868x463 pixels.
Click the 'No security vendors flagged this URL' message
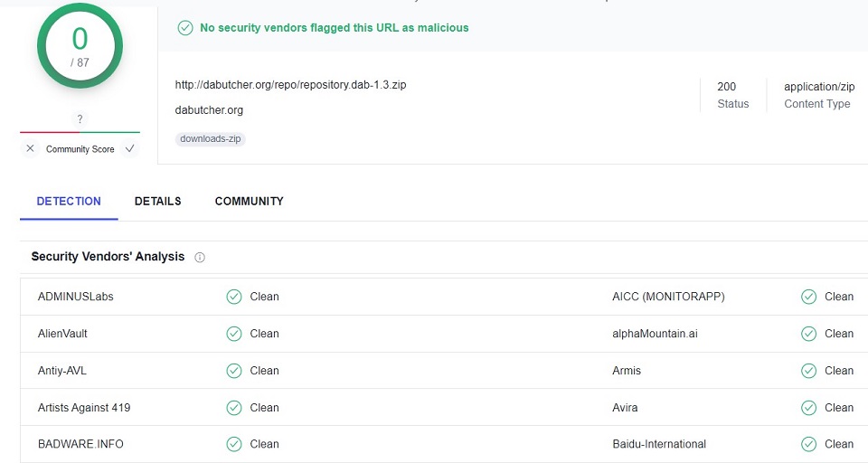coord(335,28)
